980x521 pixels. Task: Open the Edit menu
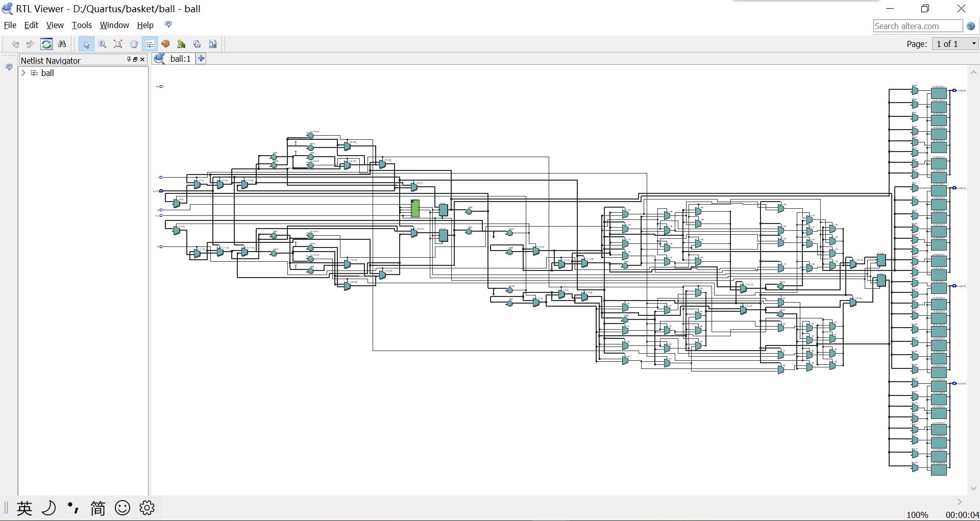(x=31, y=25)
